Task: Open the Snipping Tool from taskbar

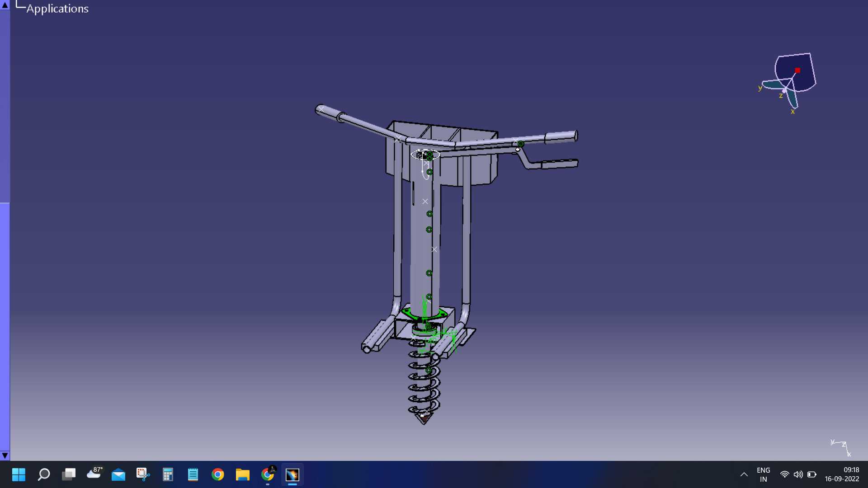Action: 143,474
